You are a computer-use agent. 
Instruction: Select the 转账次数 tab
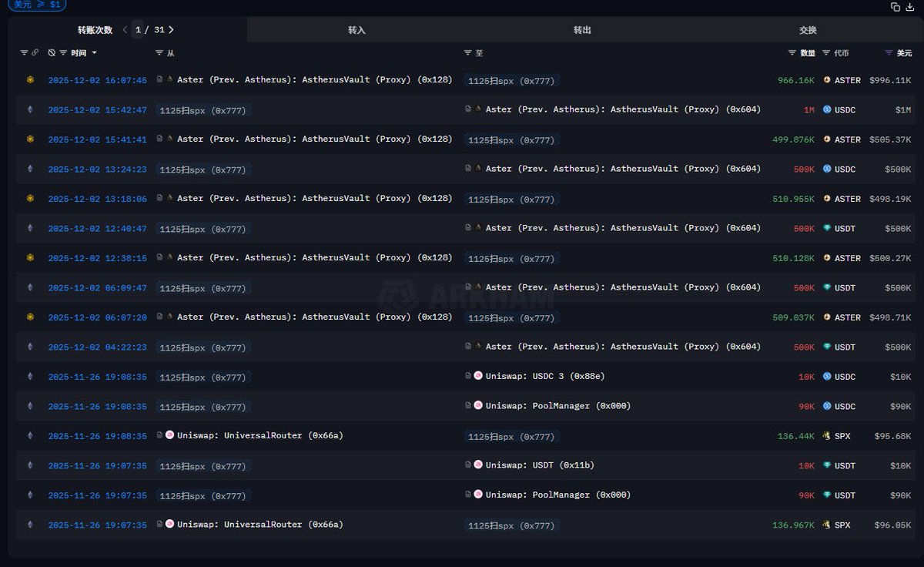(x=95, y=30)
